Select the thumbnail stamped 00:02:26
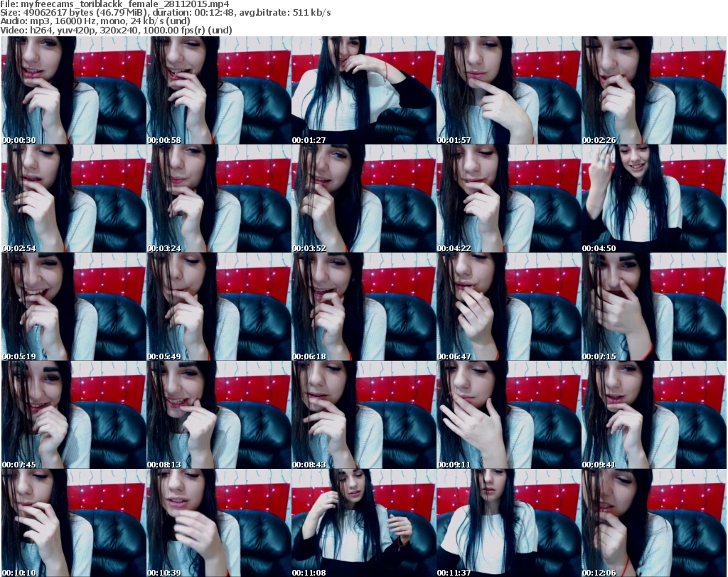Image resolution: width=728 pixels, height=577 pixels. [654, 90]
